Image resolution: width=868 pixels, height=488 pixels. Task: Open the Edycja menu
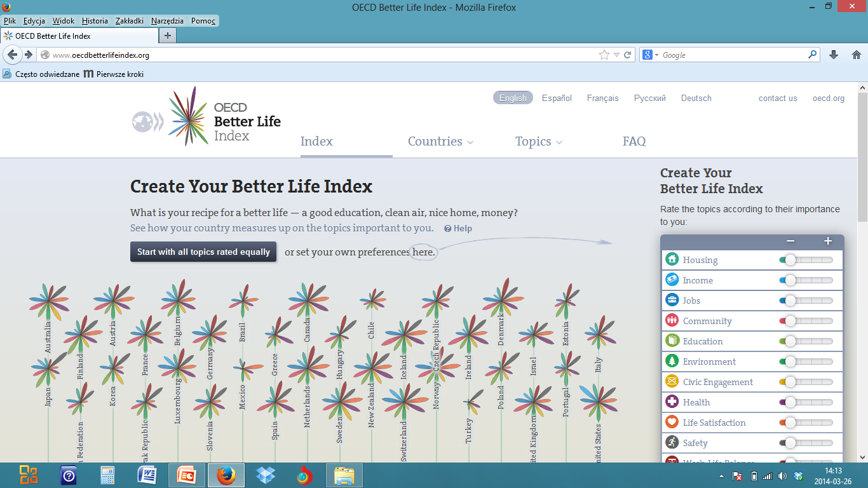[34, 20]
